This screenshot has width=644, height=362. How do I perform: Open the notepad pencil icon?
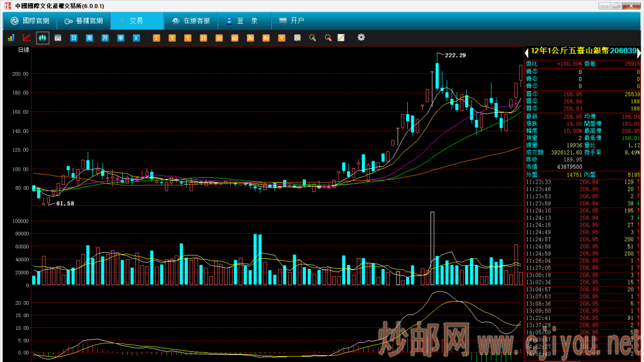pyautogui.click(x=341, y=38)
